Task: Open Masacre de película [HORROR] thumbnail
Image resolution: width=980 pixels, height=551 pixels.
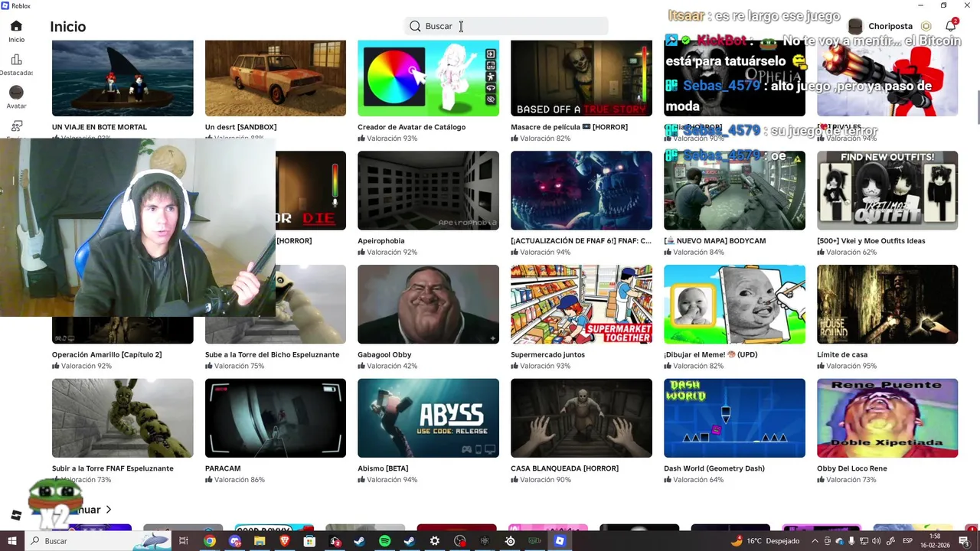Action: pos(581,78)
